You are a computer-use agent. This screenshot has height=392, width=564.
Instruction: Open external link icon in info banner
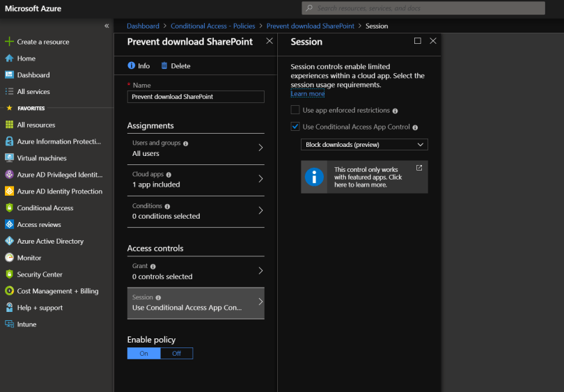point(418,168)
